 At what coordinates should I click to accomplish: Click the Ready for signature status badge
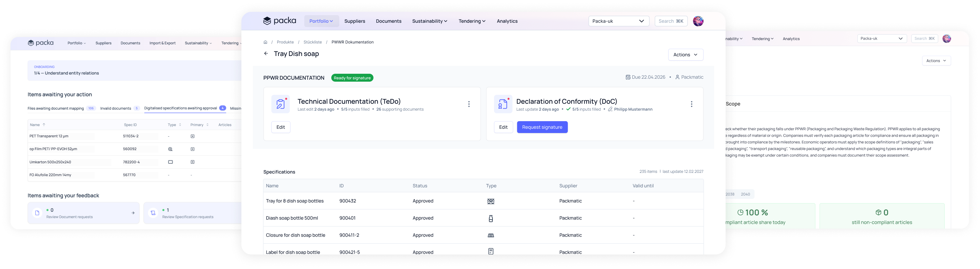352,78
